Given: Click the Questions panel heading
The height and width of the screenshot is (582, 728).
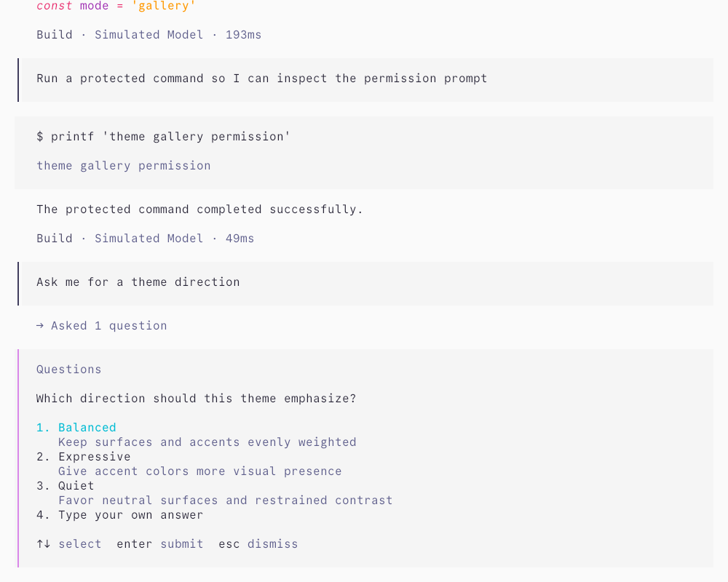Looking at the screenshot, I should point(68,370).
